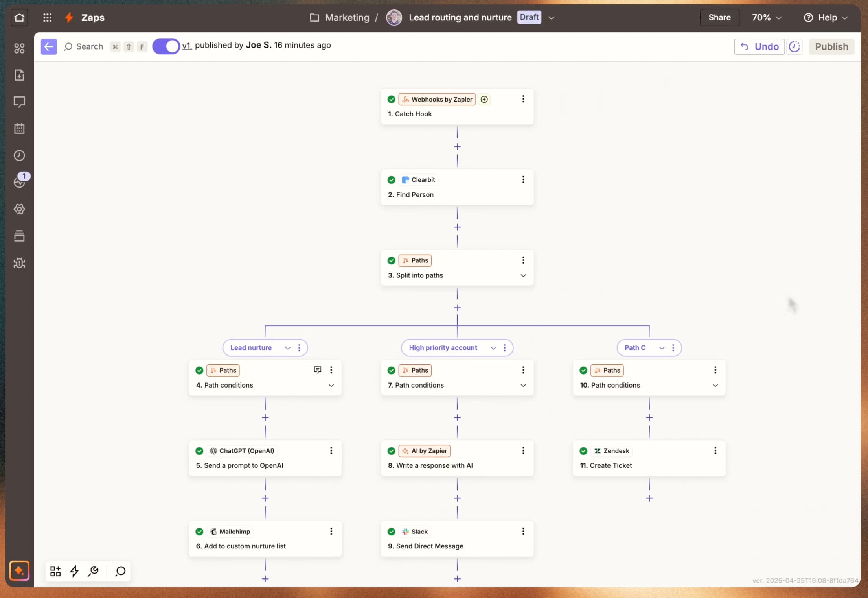Open the v1. version link
The width and height of the screenshot is (868, 598).
187,46
